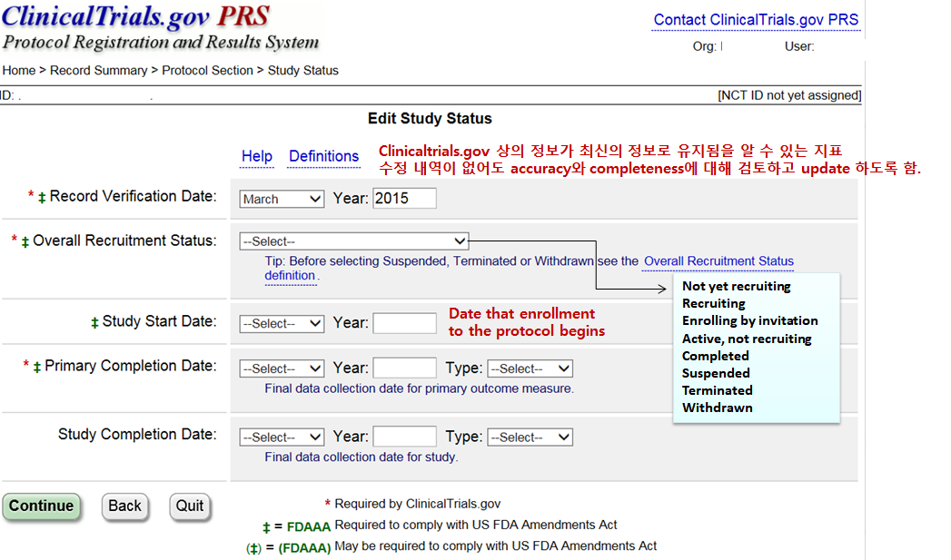951x560 pixels.
Task: Click 'Final data collection date for study.' text
Action: coord(361,457)
